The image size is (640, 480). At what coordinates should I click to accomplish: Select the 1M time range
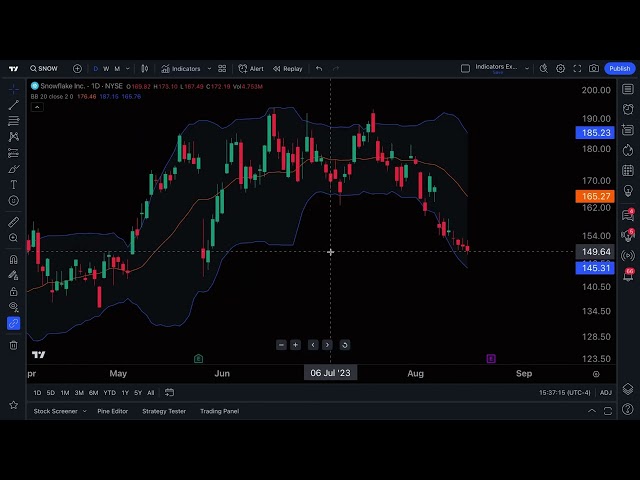[x=65, y=393]
